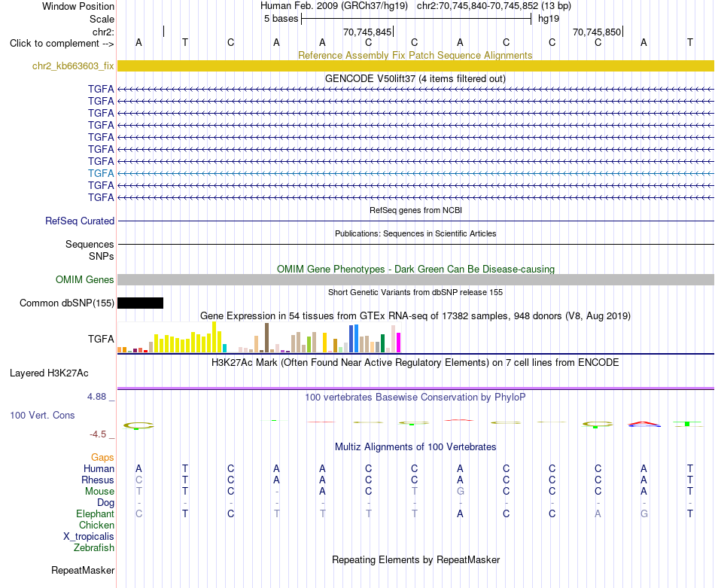The width and height of the screenshot is (715, 588).
Task: Open 'Short Genetic Variants from dbSNP release 155'
Action: (x=415, y=292)
